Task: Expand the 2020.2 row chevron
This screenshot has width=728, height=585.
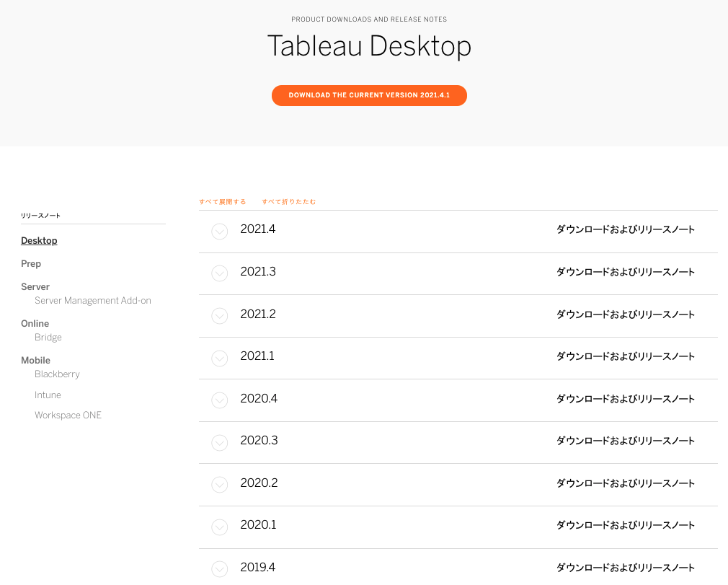Action: pyautogui.click(x=220, y=485)
